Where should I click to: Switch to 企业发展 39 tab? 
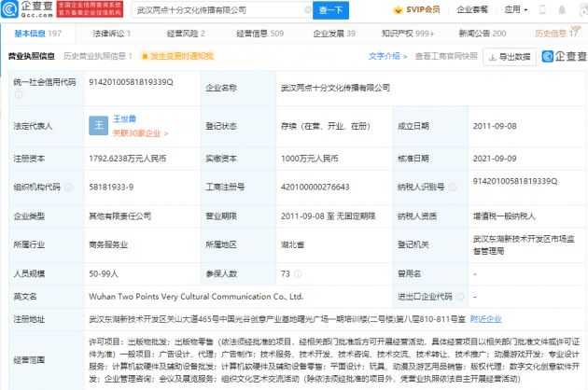click(334, 34)
